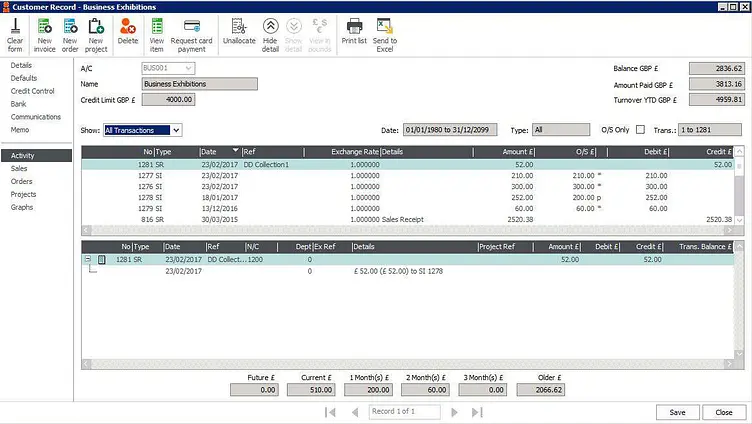Click upper list horizontal scrollbar right arrow
The height and width of the screenshot is (424, 752).
(728, 230)
